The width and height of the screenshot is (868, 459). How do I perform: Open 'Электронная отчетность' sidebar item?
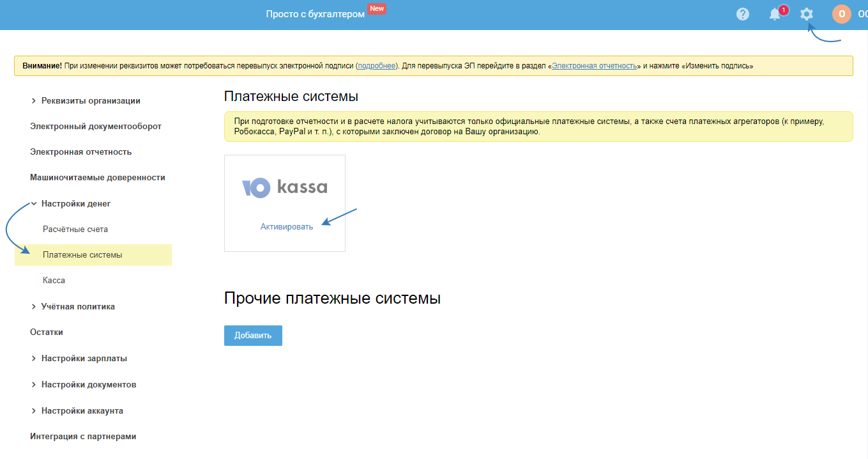coord(80,152)
